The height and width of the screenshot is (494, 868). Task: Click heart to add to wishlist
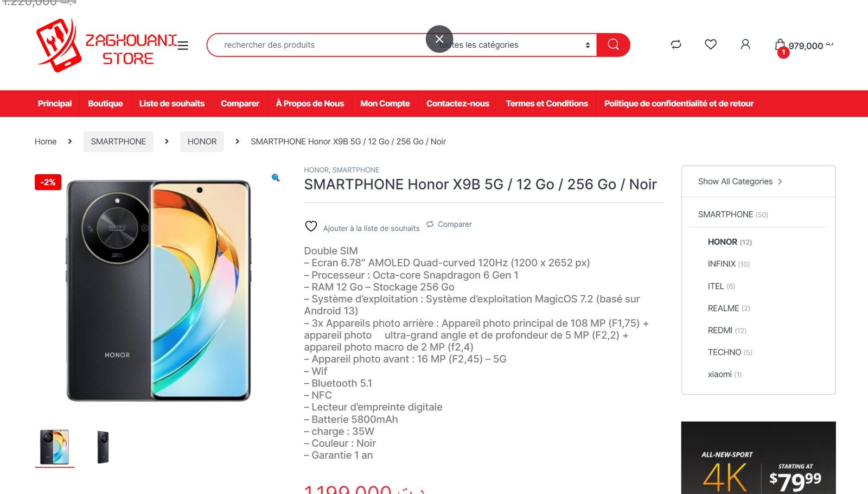pyautogui.click(x=311, y=226)
